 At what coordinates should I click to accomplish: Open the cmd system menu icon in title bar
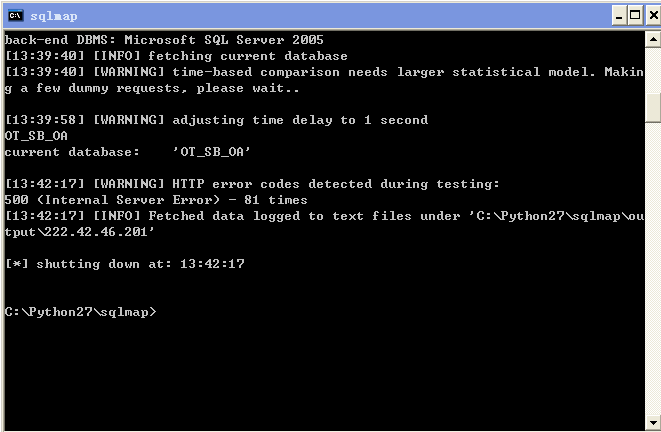tap(16, 16)
